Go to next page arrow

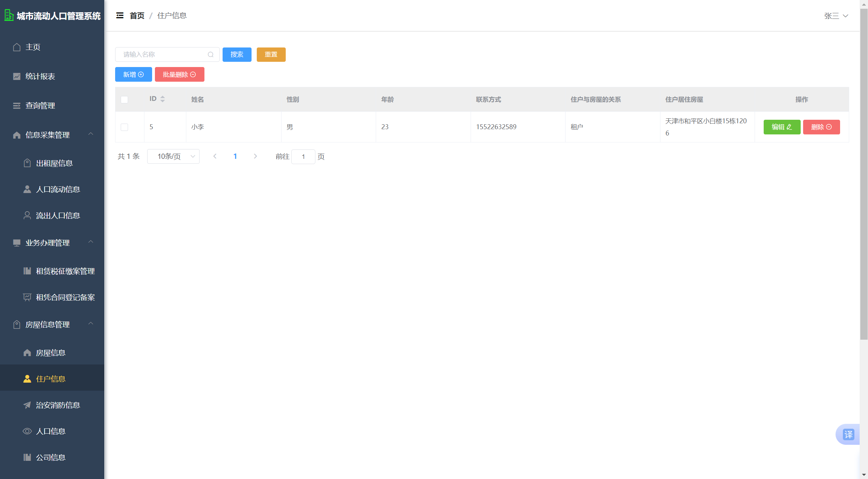click(x=255, y=156)
